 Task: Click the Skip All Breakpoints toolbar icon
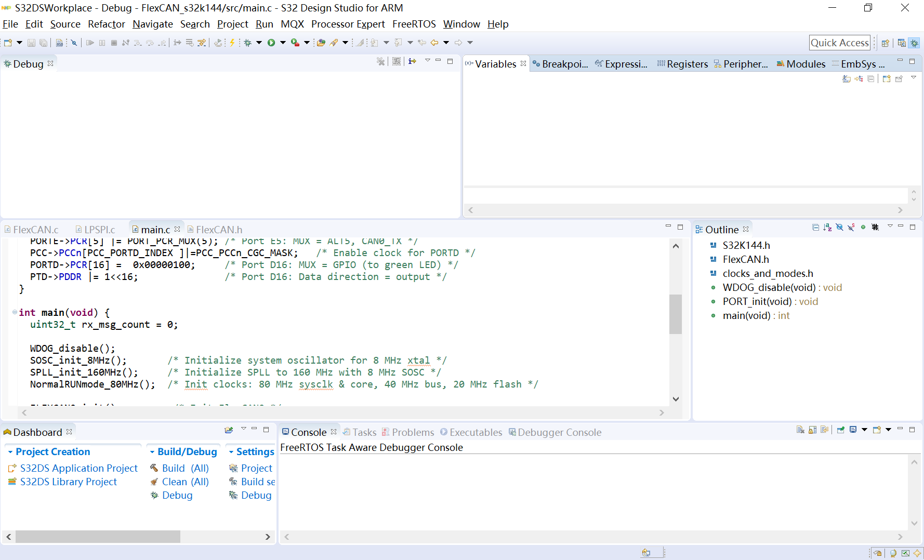coord(74,43)
